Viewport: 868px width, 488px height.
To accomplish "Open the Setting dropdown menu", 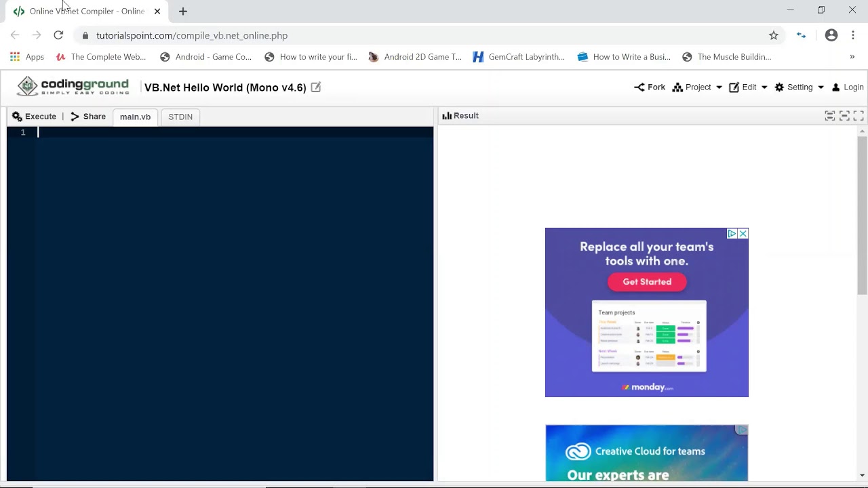I will (800, 87).
